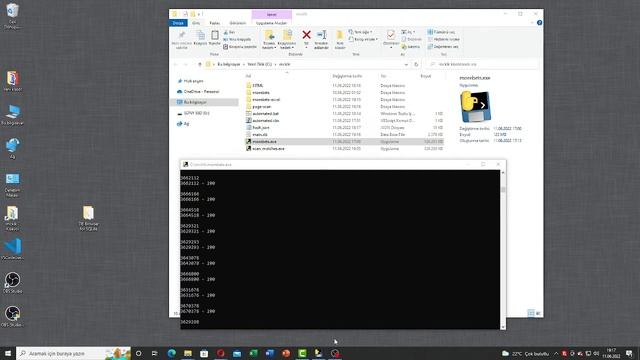Open the Dosya ribbon tab
Viewport: 640px width, 360px height.
[x=178, y=23]
